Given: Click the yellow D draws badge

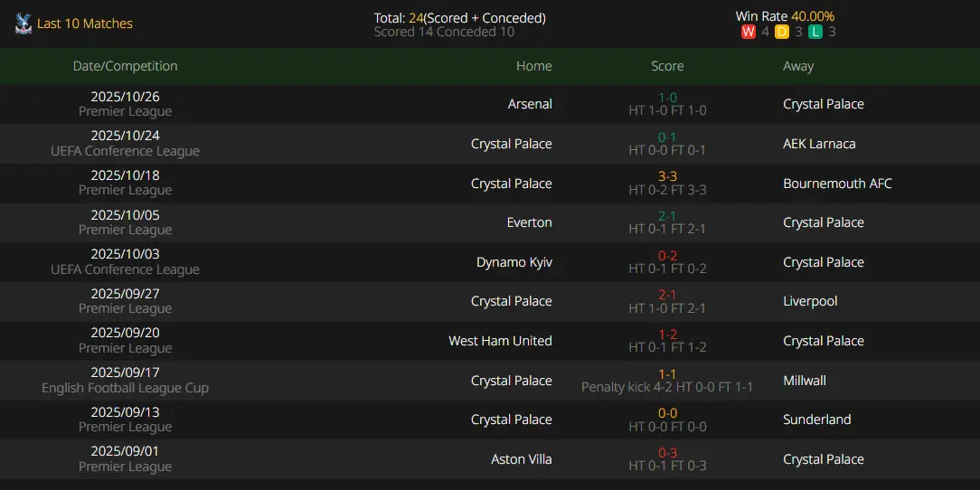Looking at the screenshot, I should pos(781,33).
